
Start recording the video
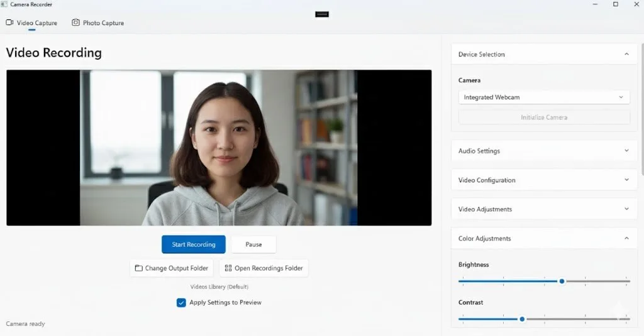(194, 244)
